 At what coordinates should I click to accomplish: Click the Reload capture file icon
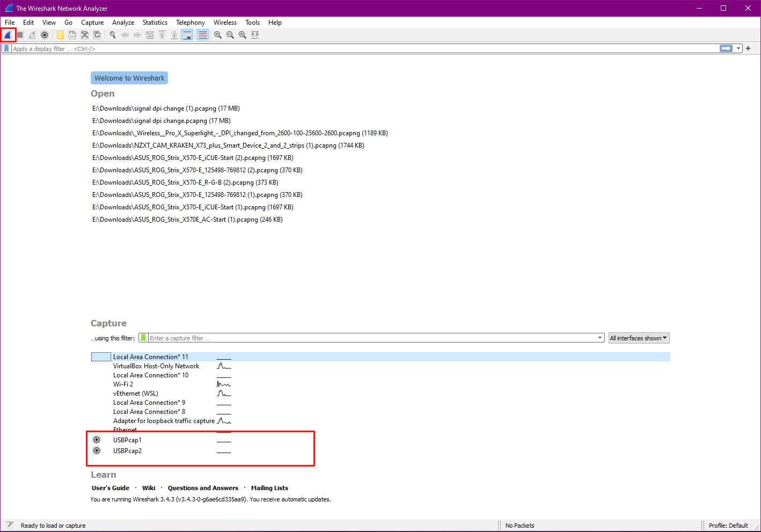(97, 35)
